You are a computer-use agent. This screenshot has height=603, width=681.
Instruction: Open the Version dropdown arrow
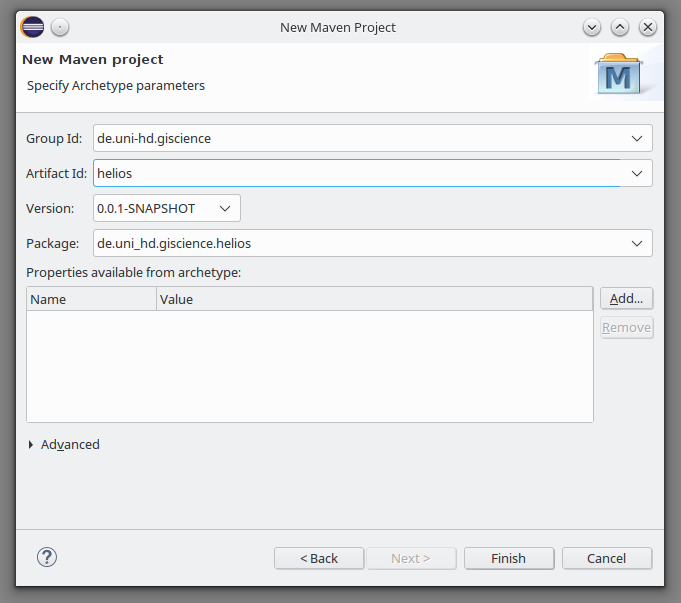225,209
